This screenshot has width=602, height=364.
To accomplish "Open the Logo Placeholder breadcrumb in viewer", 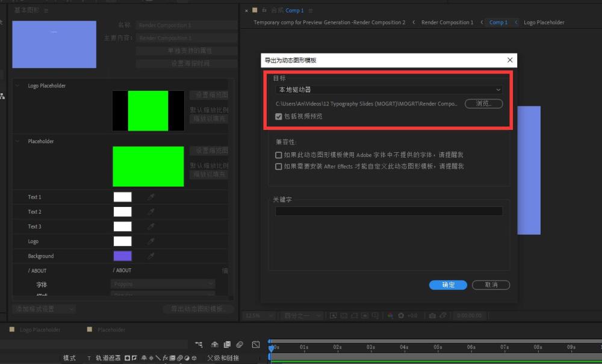I will click(x=544, y=22).
